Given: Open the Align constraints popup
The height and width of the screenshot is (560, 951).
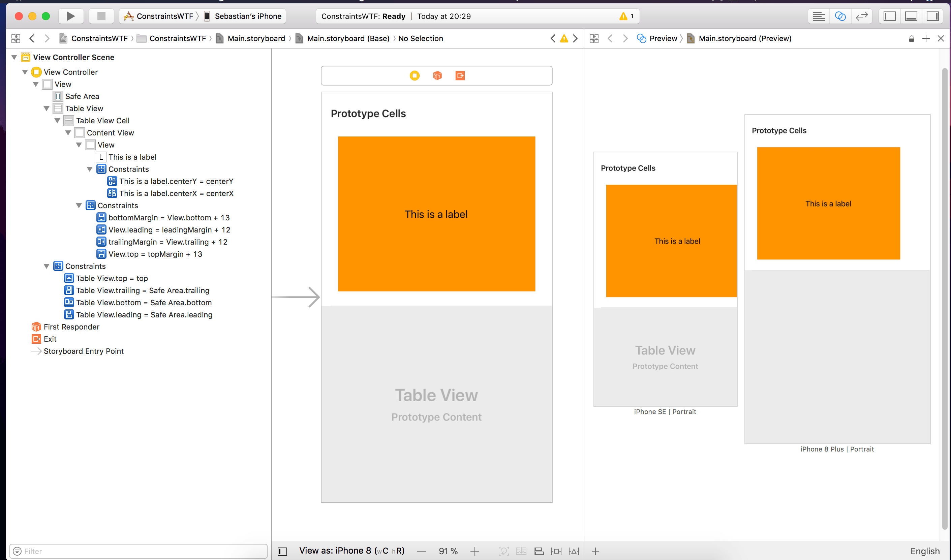Looking at the screenshot, I should pyautogui.click(x=539, y=551).
